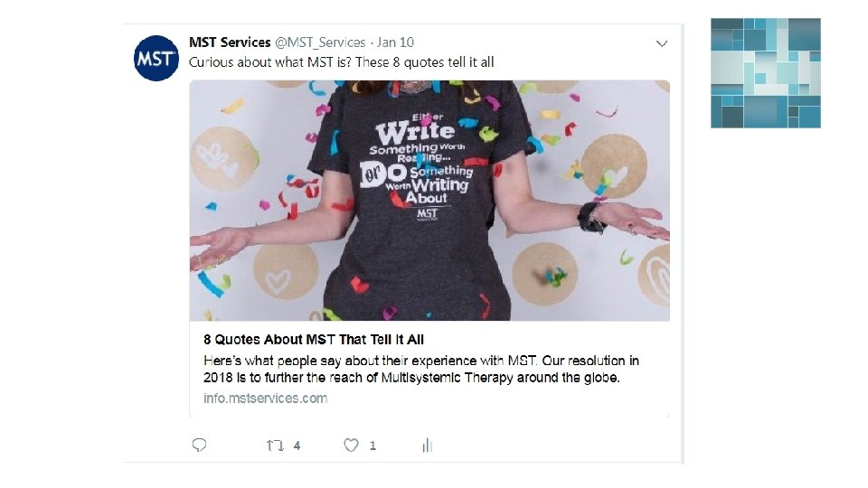Retweet the MST Services tweet
Image resolution: width=868 pixels, height=488 pixels.
tap(274, 446)
